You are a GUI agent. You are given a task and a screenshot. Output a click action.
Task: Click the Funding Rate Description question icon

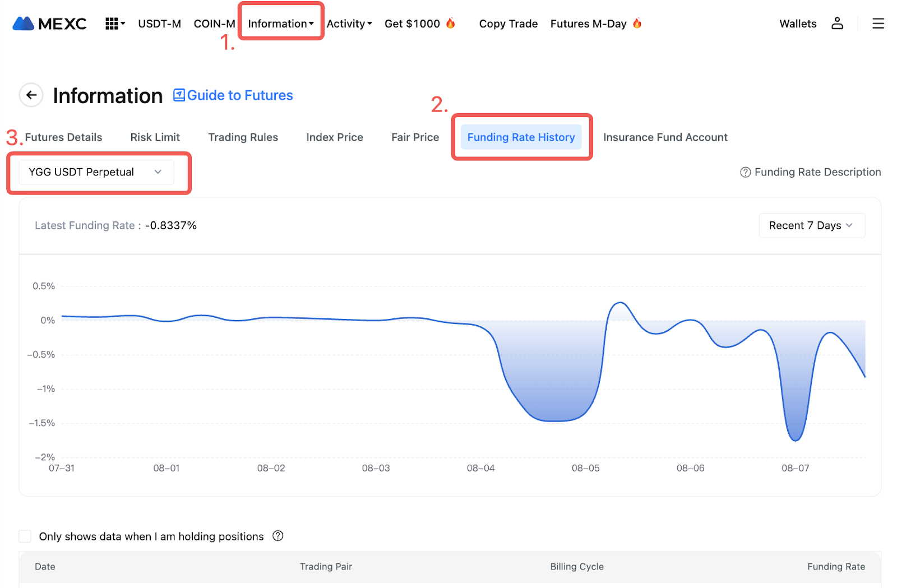pos(745,172)
